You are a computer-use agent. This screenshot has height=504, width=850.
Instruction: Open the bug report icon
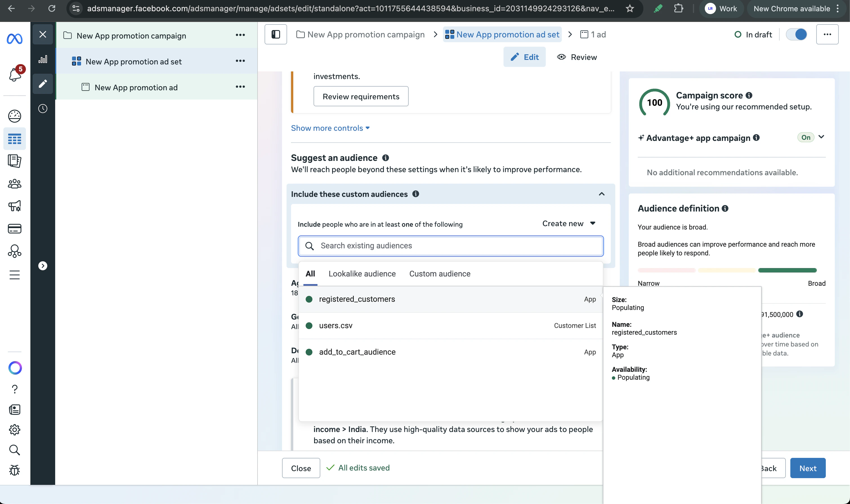tap(15, 470)
